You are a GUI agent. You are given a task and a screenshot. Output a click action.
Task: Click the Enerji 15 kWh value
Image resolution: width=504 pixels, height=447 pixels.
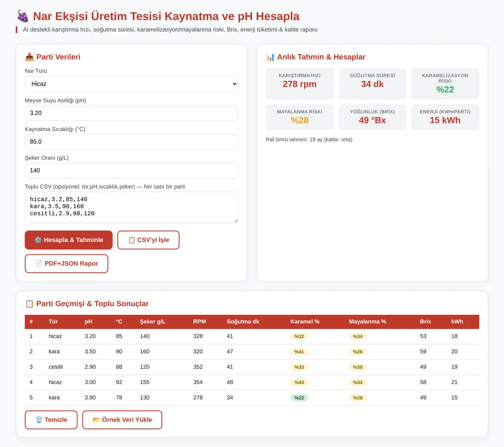coord(445,120)
